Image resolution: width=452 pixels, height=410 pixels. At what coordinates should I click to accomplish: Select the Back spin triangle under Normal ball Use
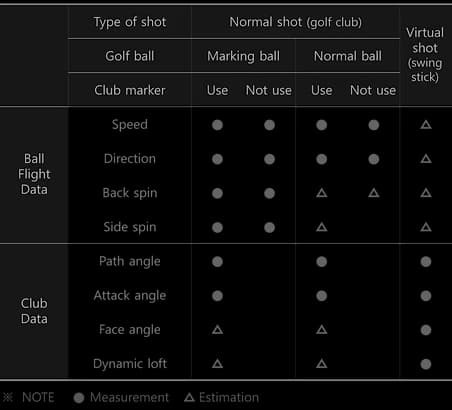pyautogui.click(x=322, y=193)
